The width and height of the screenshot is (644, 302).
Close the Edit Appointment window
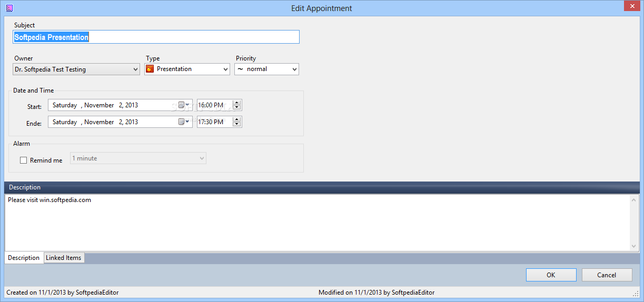pos(631,6)
